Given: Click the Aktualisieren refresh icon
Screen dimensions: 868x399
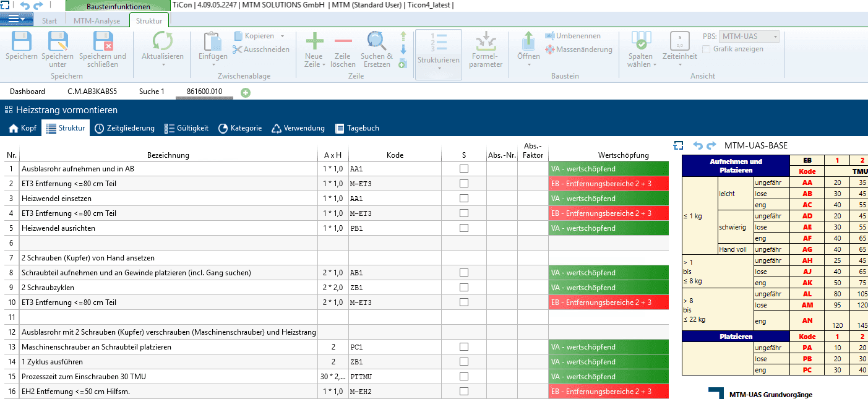Looking at the screenshot, I should tap(162, 42).
